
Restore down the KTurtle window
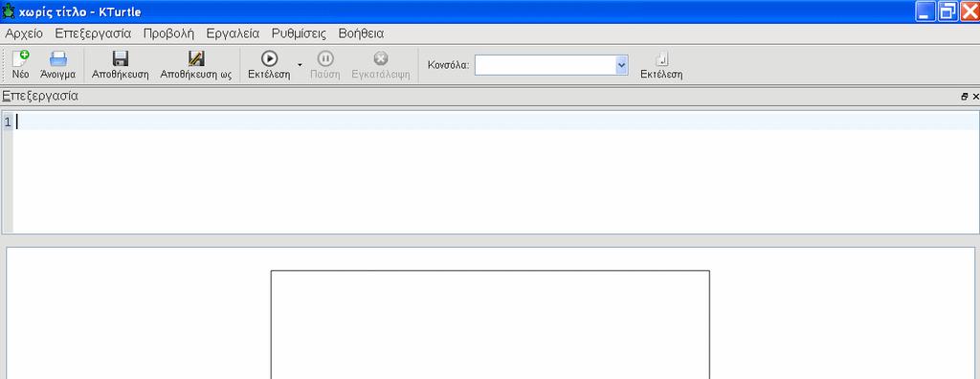(947, 11)
